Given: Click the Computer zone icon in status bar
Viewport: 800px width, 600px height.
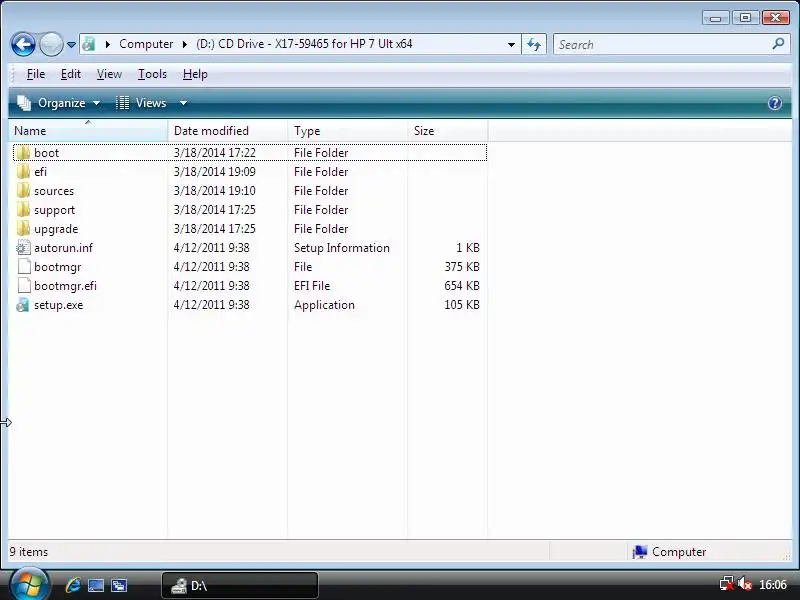Looking at the screenshot, I should 639,552.
